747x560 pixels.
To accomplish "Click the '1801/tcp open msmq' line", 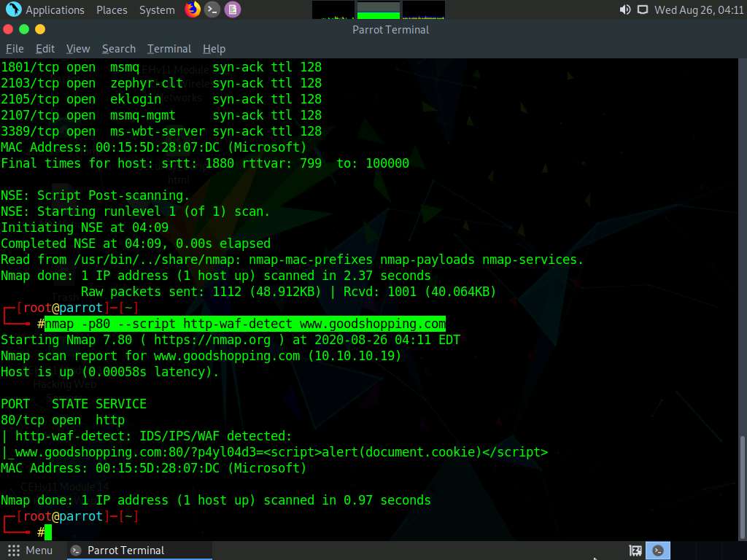I will [x=161, y=67].
